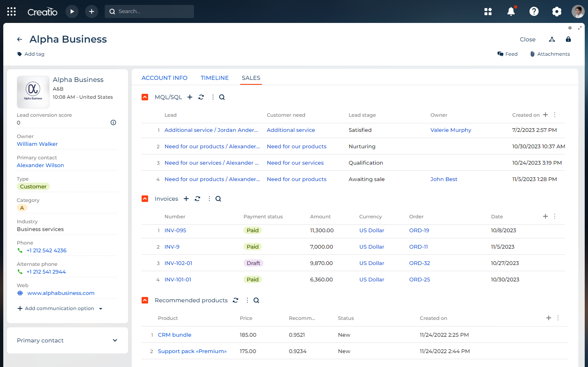Screen dimensions: 588x367
Task: Add a new invoice record
Action: pyautogui.click(x=186, y=199)
